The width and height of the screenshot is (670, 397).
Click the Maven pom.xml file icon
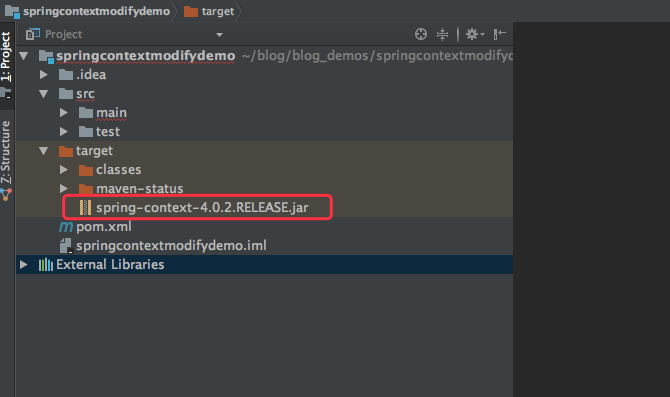[66, 226]
